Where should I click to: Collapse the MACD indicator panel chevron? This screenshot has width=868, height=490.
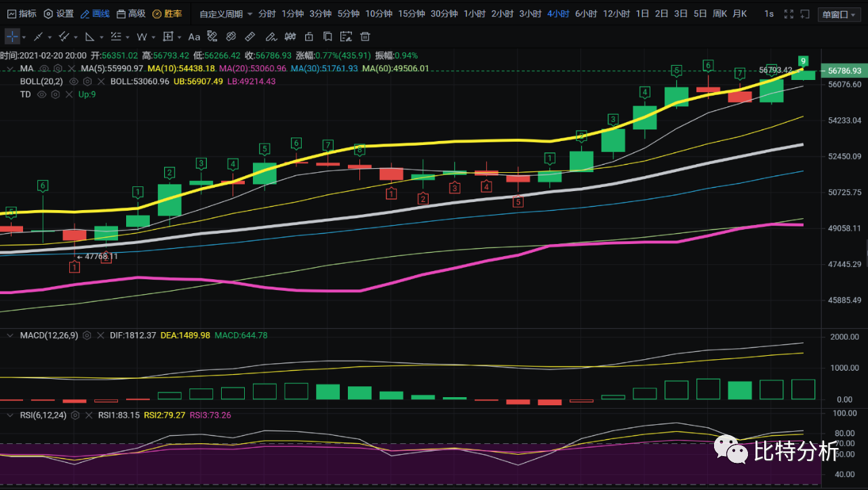[10, 335]
